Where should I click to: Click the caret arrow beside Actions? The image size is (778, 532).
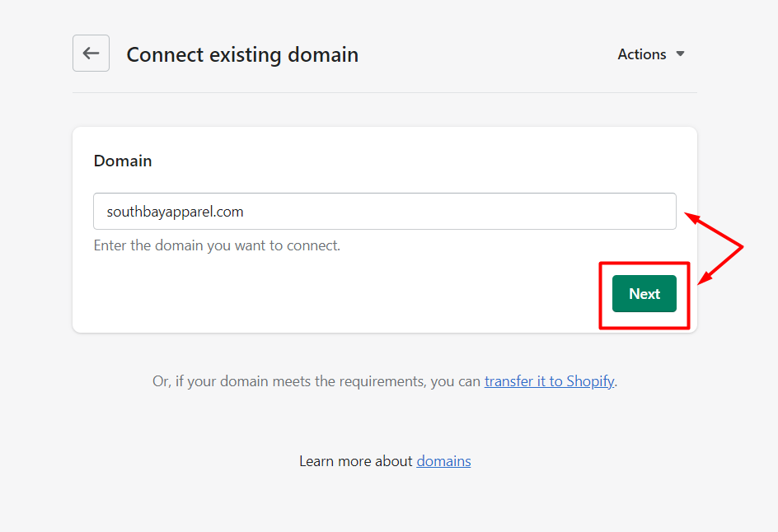(680, 54)
